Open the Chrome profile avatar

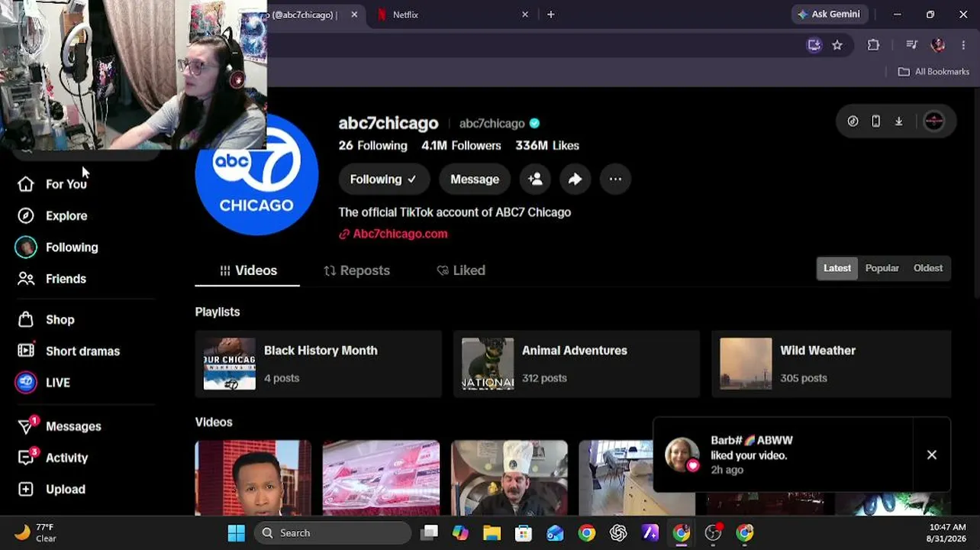938,45
